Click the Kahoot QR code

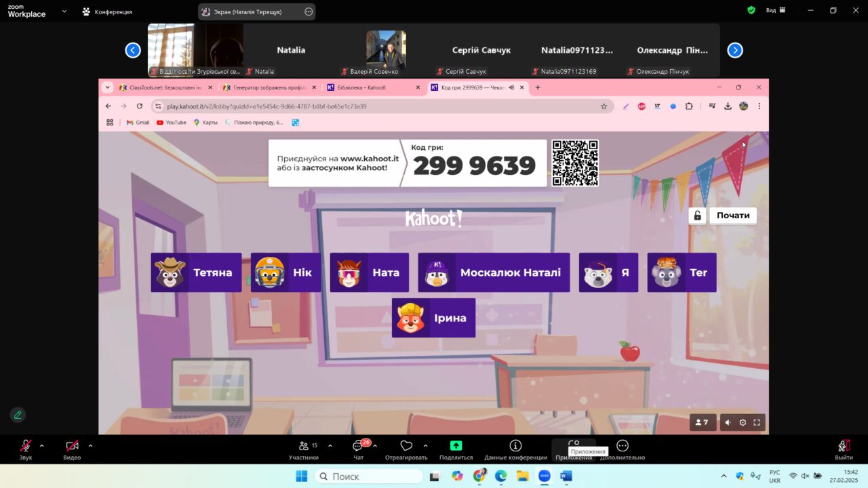pyautogui.click(x=575, y=163)
